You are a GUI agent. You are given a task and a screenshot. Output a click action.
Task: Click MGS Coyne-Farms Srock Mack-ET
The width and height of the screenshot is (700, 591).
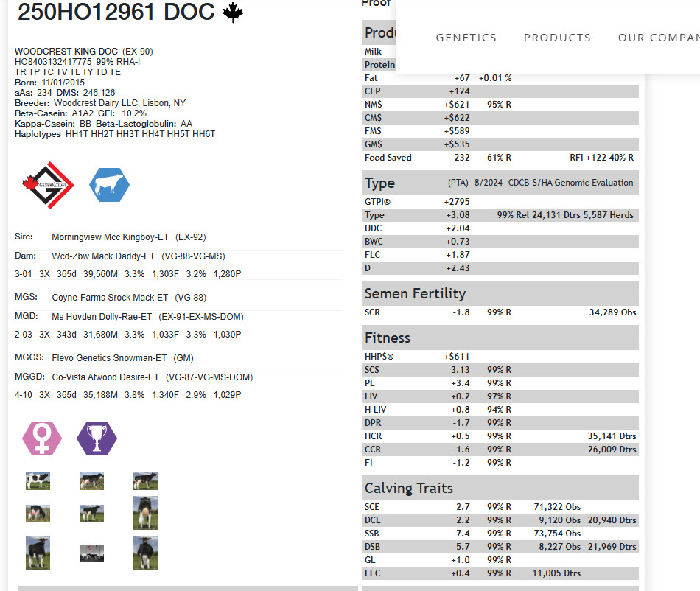tap(110, 297)
